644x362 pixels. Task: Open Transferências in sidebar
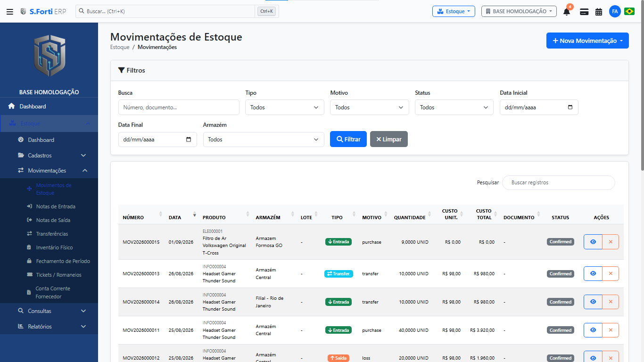[x=52, y=234]
